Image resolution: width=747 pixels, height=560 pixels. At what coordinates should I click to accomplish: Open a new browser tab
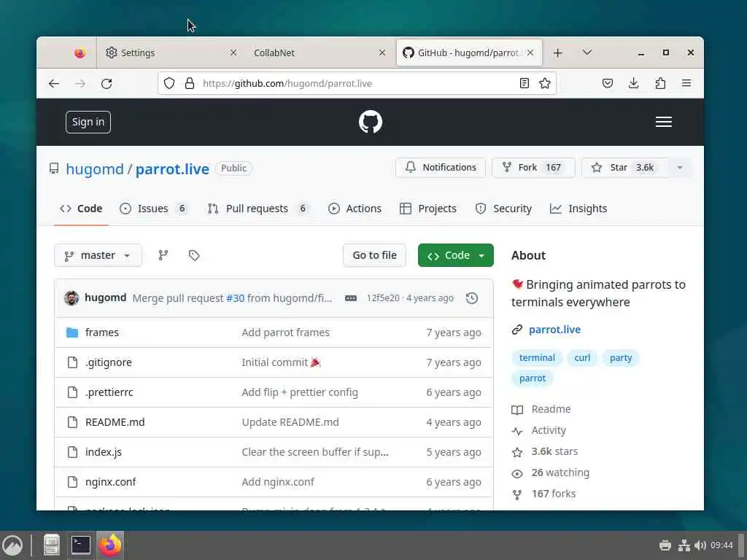tap(558, 52)
